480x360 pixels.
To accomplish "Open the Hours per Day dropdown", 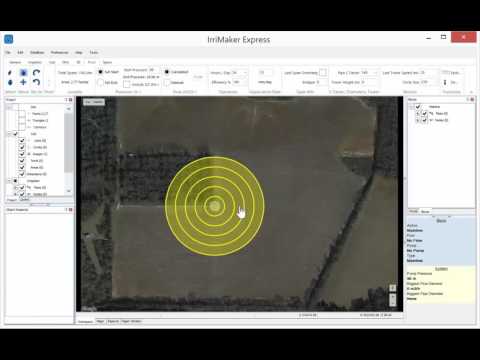I will point(245,72).
